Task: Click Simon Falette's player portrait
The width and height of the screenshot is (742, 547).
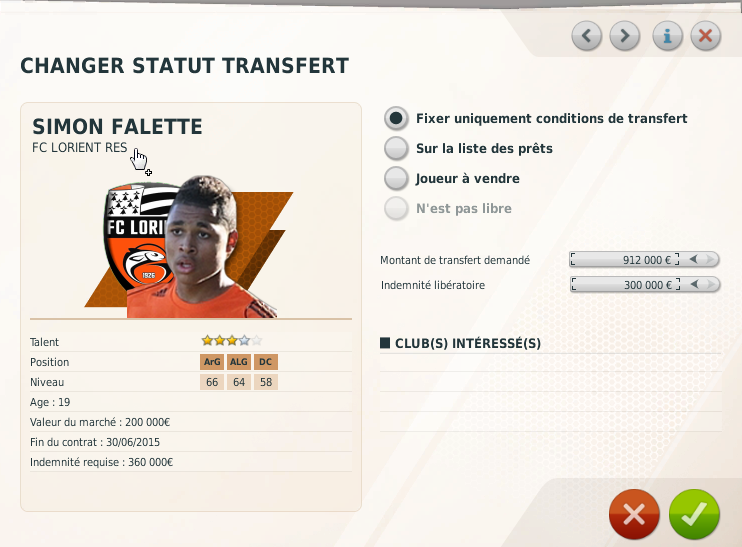Action: click(203, 247)
